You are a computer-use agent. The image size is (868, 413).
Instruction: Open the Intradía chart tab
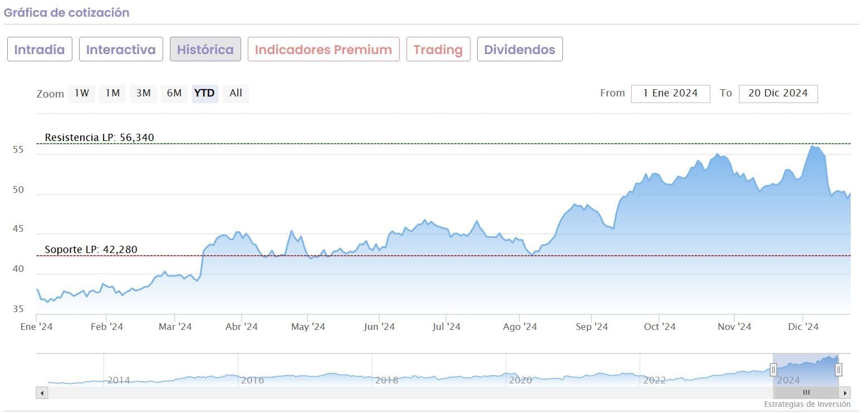click(40, 50)
